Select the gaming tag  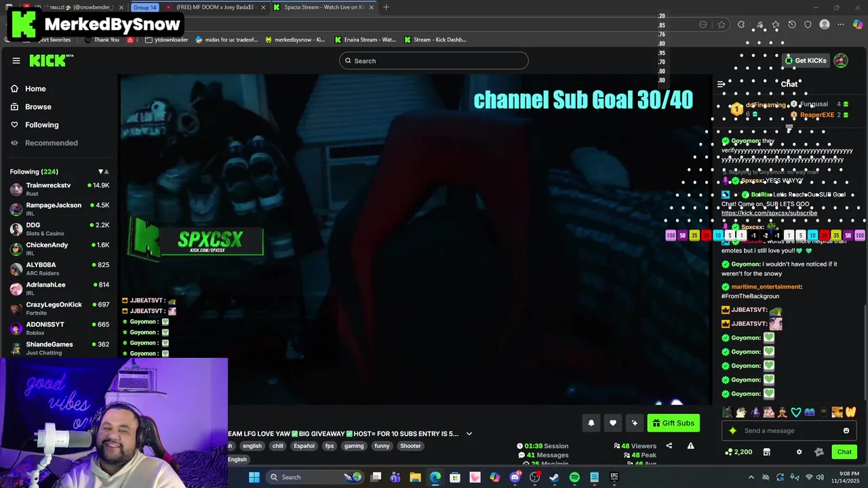[354, 446]
